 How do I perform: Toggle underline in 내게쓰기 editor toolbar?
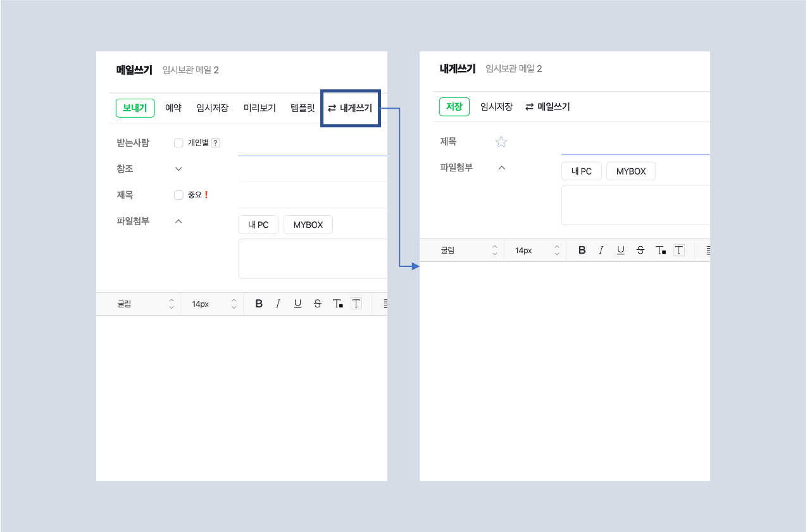pos(621,251)
